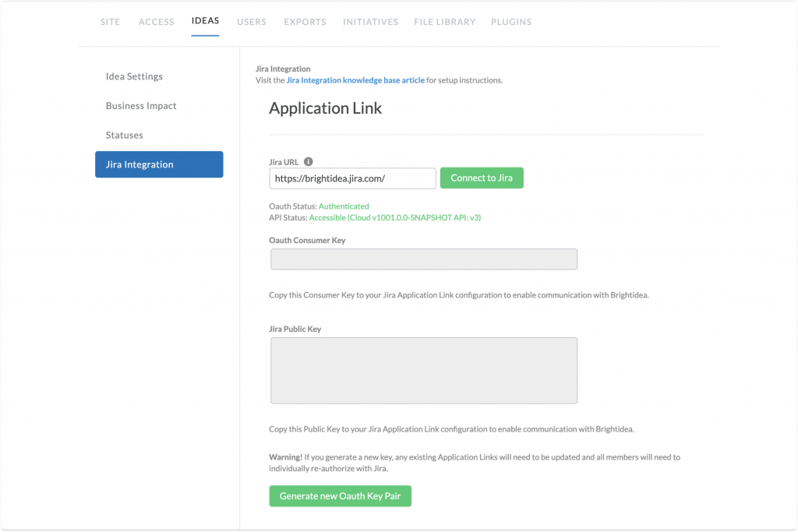Open the EXPORTS tab
Image resolution: width=798 pixels, height=532 pixels.
coord(305,22)
